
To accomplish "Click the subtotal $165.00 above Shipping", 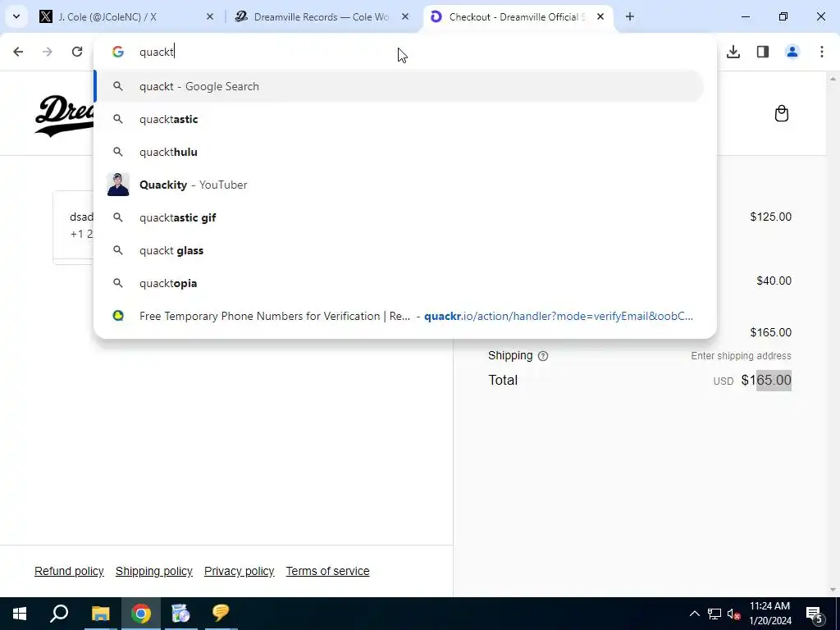I will [x=770, y=333].
